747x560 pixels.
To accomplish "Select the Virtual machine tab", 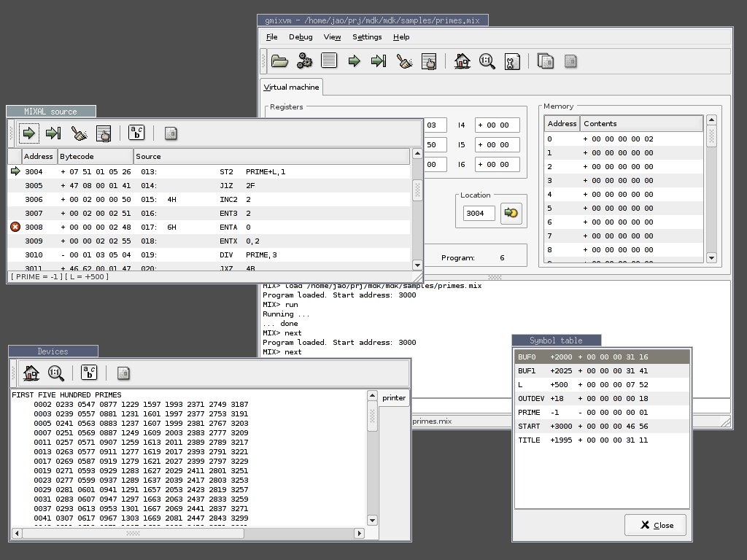I will [x=292, y=87].
